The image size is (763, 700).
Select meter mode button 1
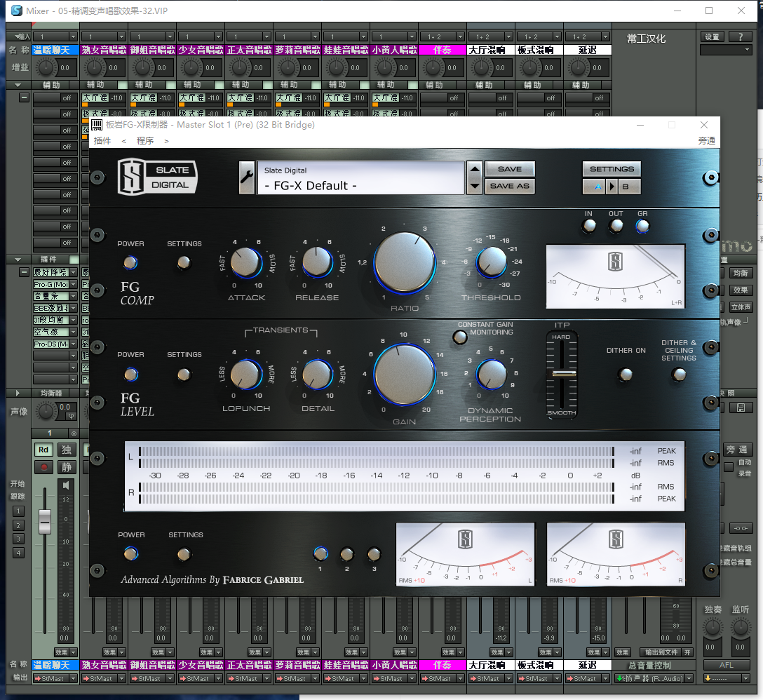tap(320, 553)
